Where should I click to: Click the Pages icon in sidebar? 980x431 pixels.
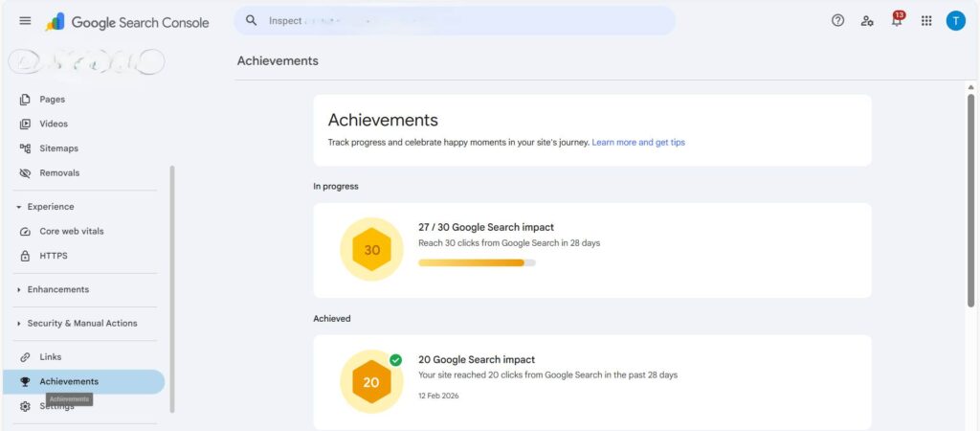25,100
